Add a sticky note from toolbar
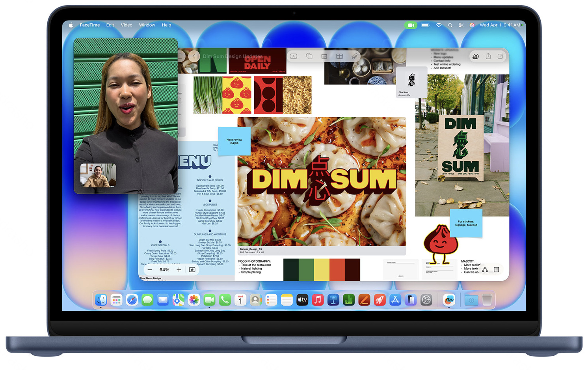 click(x=324, y=56)
